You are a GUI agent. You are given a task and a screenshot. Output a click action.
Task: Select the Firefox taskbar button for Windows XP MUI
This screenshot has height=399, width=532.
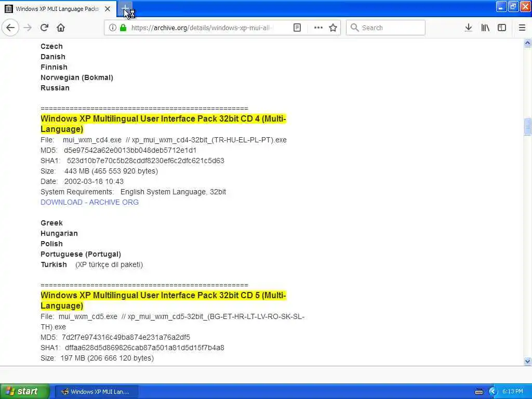(x=96, y=392)
